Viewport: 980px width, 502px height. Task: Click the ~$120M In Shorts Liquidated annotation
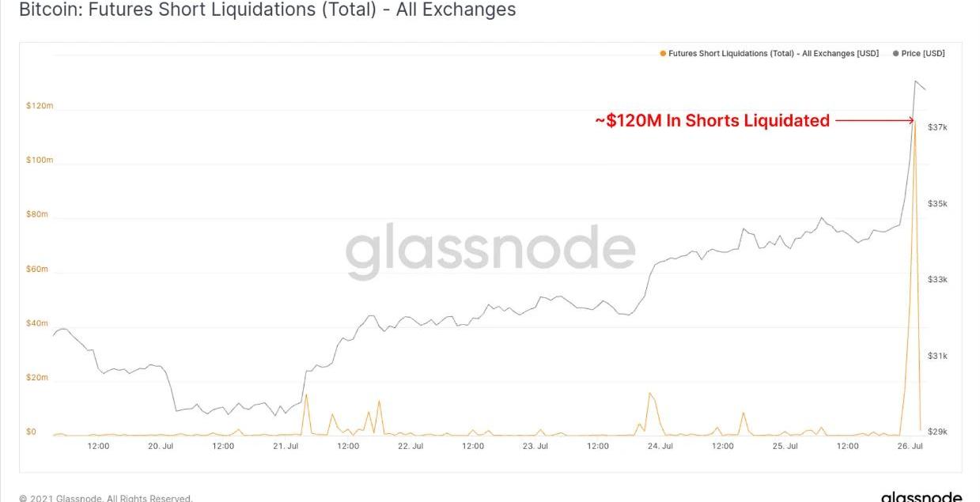point(712,121)
